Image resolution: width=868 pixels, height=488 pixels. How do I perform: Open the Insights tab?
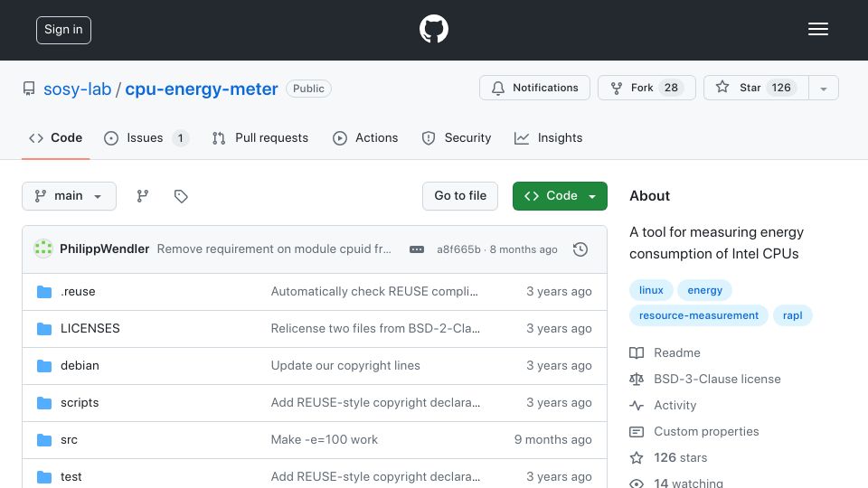coord(549,137)
